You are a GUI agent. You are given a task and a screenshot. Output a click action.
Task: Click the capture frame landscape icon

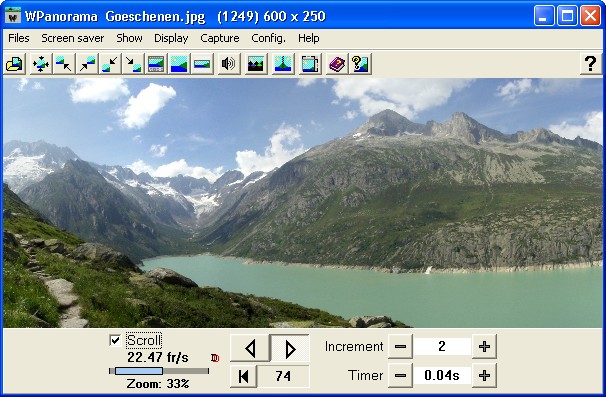click(x=310, y=64)
